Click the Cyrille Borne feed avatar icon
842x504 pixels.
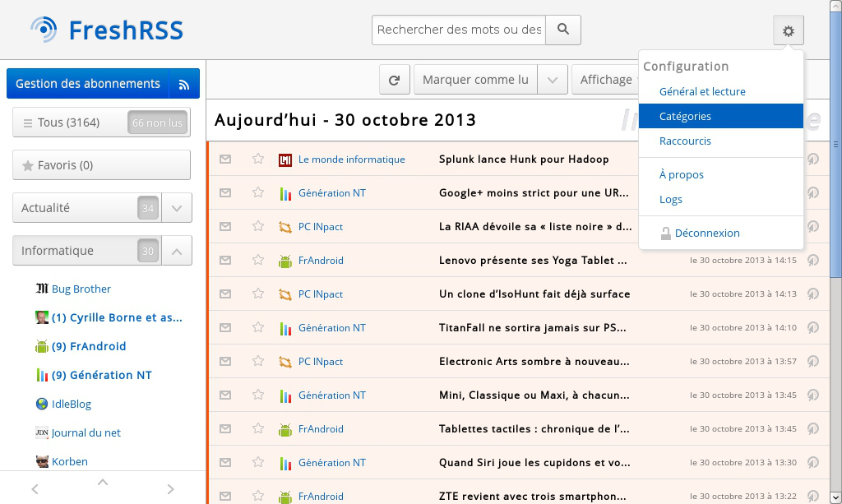tap(42, 317)
